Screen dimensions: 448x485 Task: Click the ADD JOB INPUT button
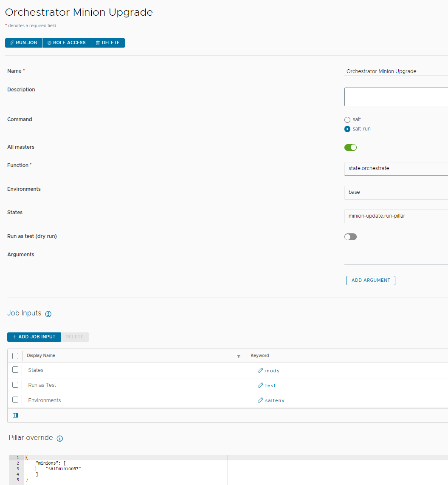point(34,337)
